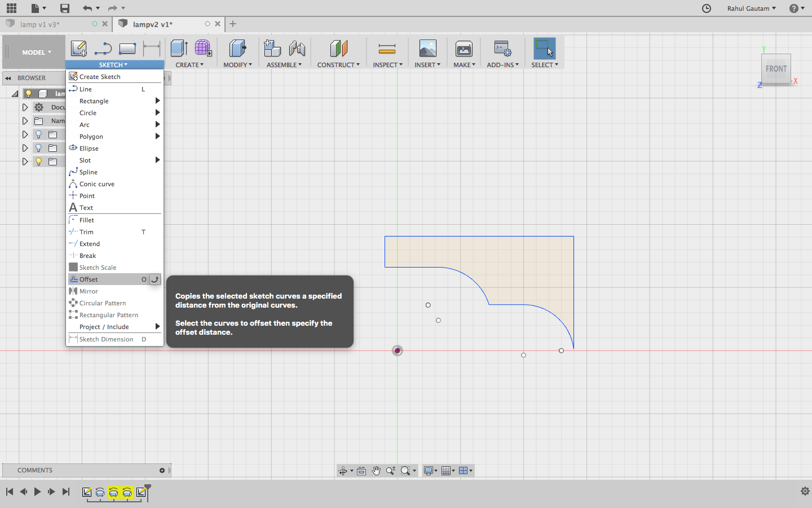Open the CREATE dropdown menu
The image size is (812, 508).
coord(189,65)
